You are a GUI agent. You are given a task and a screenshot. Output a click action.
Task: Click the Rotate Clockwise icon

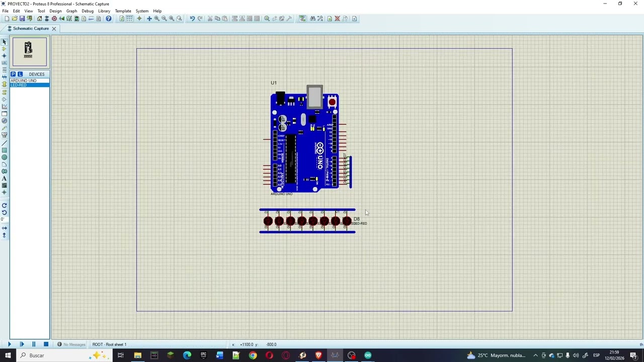[5, 206]
